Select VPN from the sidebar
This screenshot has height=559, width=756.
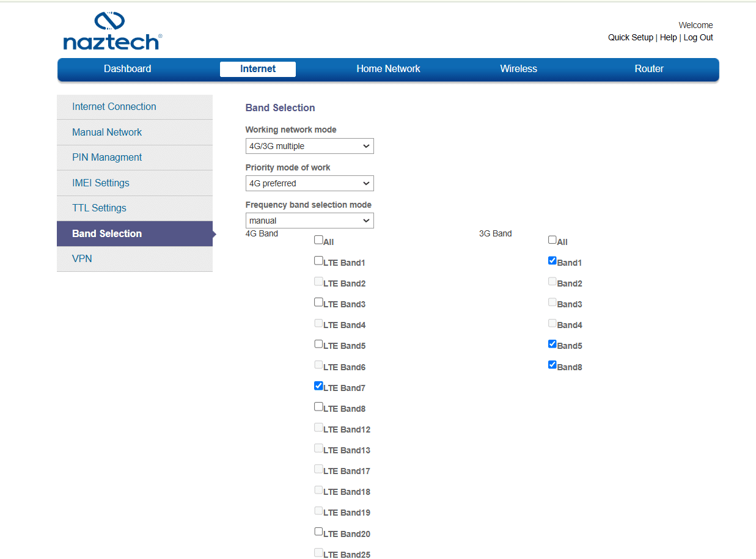[x=82, y=259]
